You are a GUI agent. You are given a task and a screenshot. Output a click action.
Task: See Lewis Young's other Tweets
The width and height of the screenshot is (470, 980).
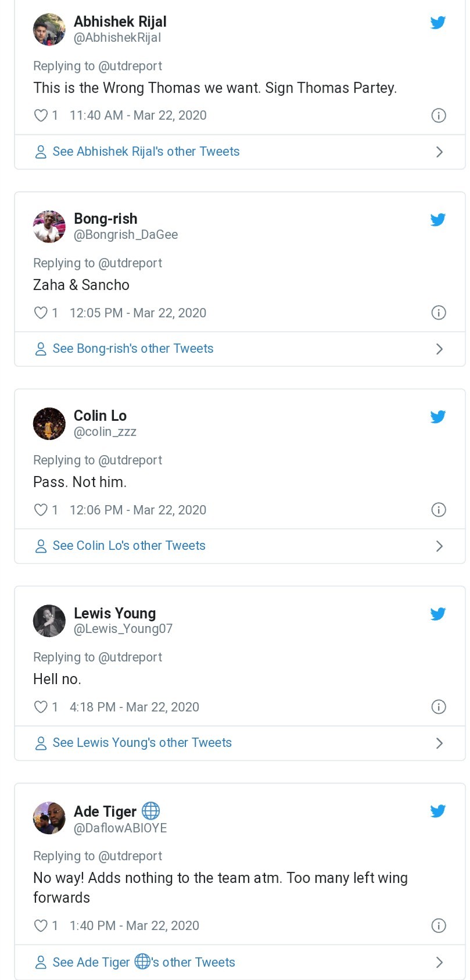click(x=142, y=743)
